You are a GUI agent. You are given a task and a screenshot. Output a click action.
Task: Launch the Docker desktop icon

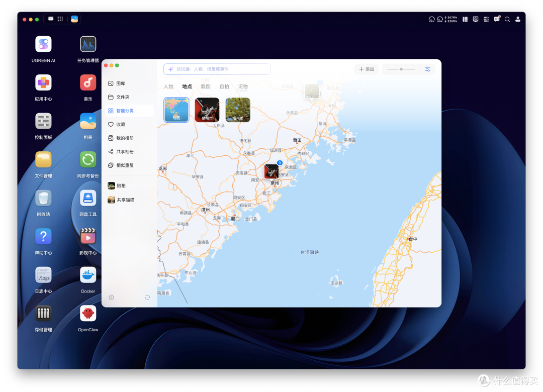click(88, 275)
